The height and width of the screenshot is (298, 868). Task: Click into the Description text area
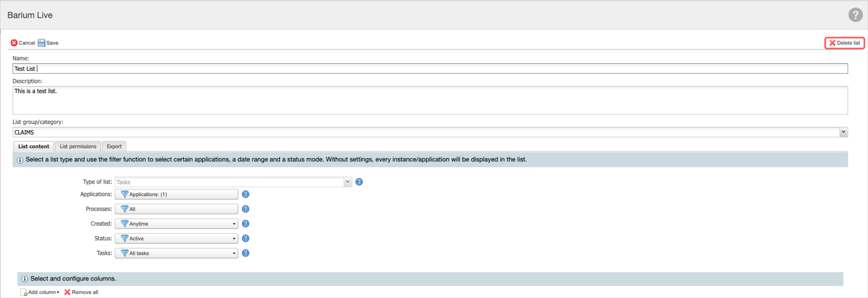coord(430,100)
